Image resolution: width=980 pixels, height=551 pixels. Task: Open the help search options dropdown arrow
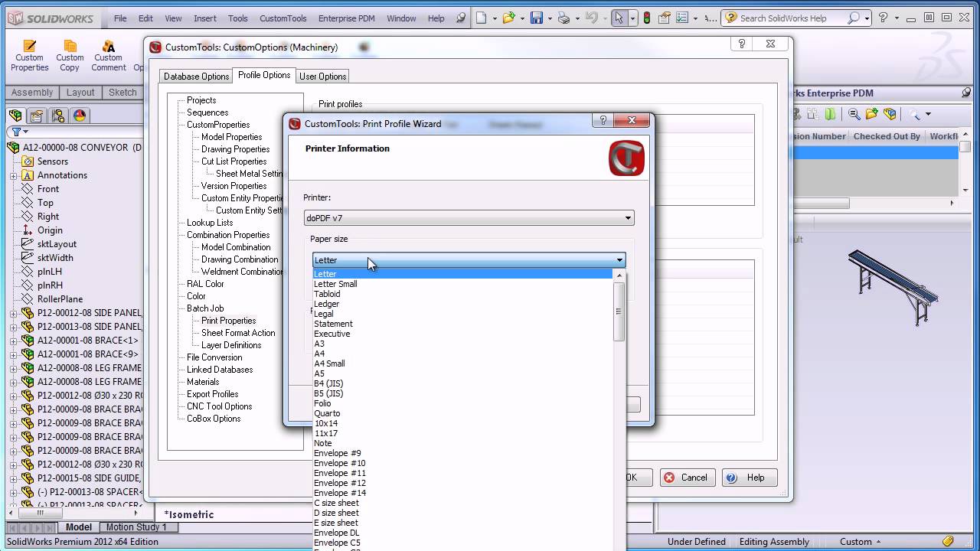click(867, 18)
